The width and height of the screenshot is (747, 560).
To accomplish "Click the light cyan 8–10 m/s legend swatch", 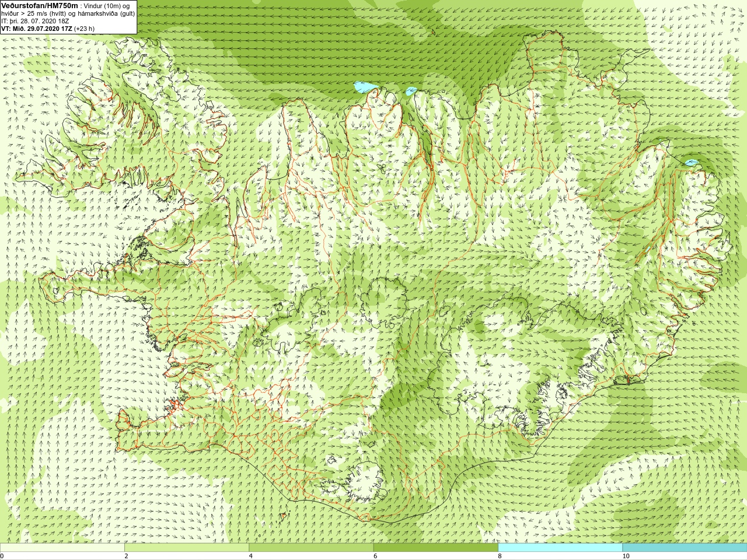I will tap(560, 548).
